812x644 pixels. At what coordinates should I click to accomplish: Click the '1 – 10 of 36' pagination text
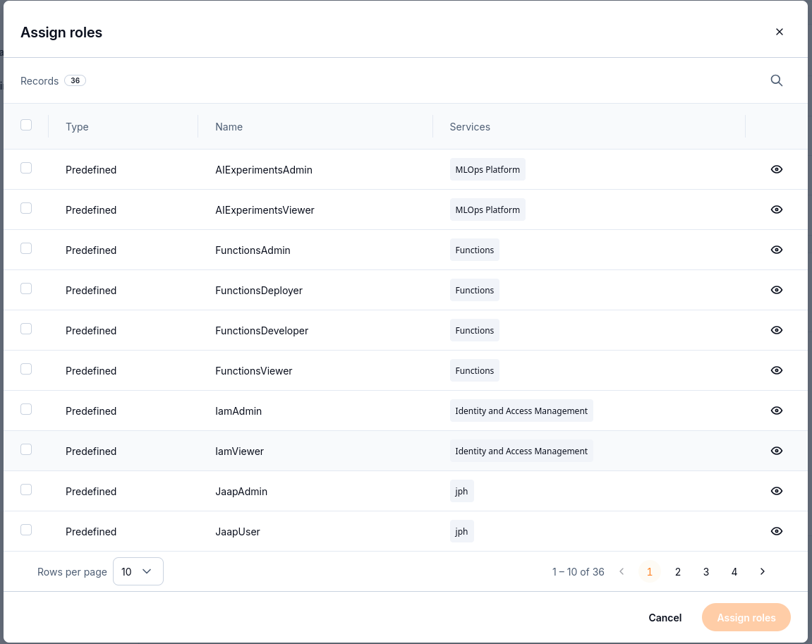578,571
